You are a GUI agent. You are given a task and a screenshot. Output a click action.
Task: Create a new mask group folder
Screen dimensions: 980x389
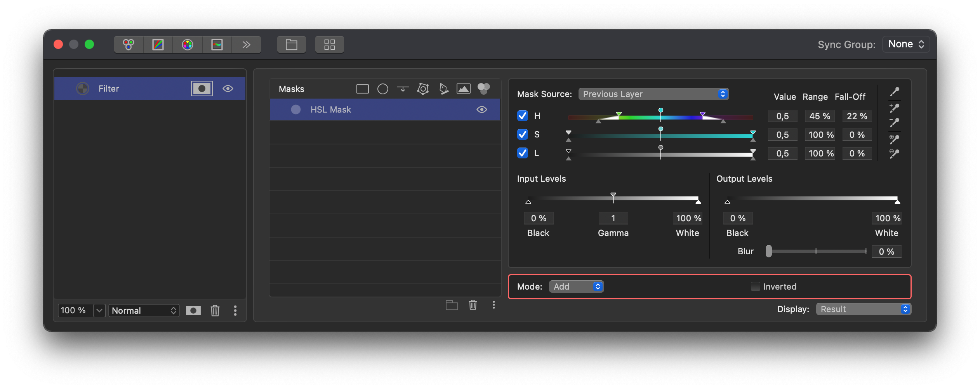point(452,305)
